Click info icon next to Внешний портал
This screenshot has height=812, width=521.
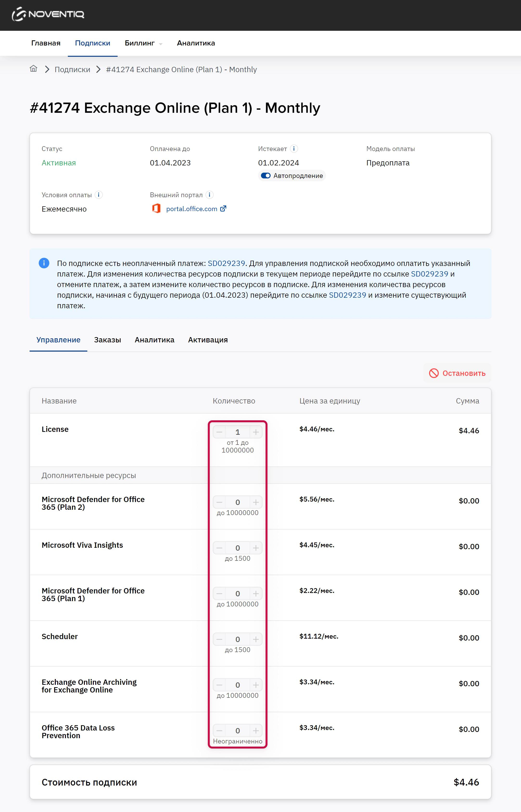210,195
